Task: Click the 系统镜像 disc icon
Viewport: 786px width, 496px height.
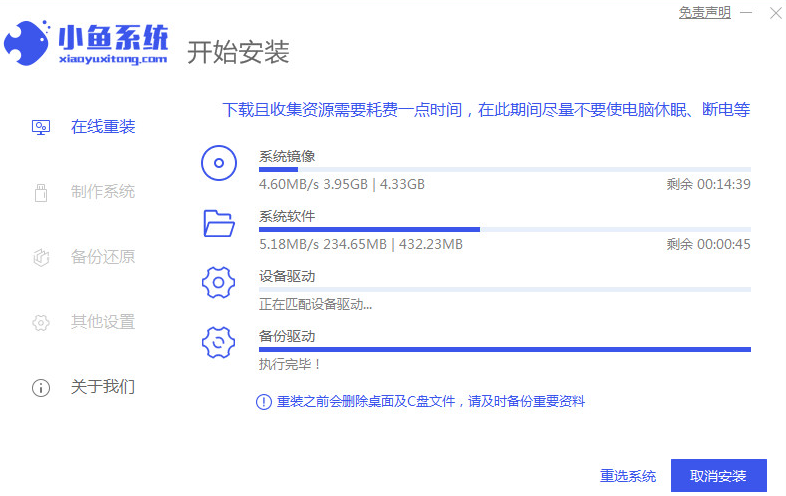Action: click(219, 163)
